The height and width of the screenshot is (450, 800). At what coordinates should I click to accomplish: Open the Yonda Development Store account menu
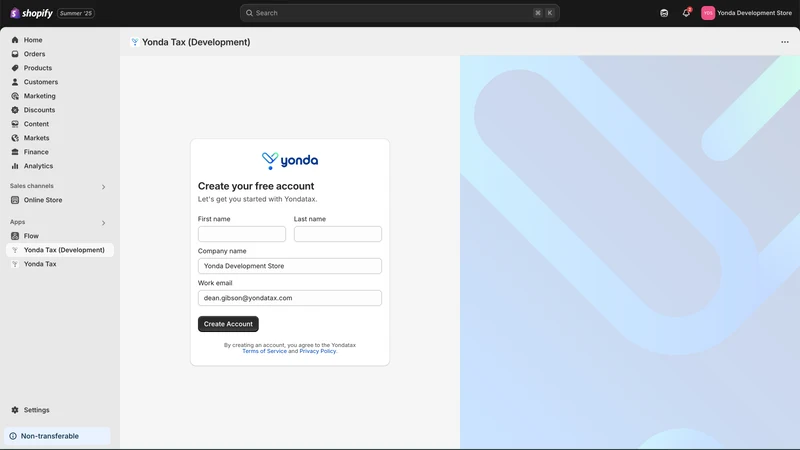[746, 13]
